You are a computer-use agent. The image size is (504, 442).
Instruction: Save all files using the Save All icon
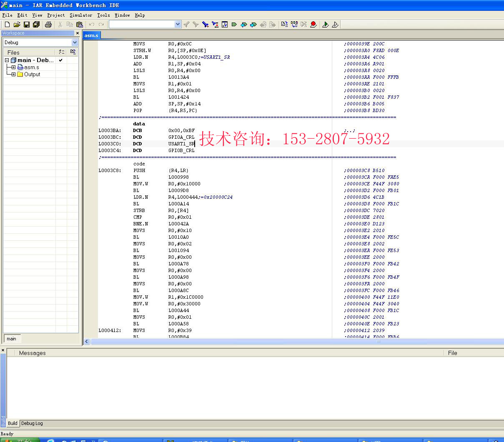click(36, 24)
